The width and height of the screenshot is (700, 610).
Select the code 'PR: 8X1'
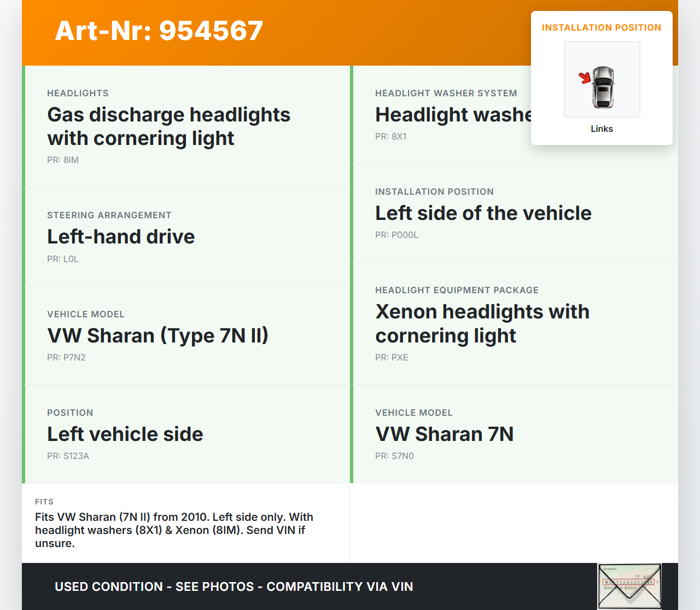pyautogui.click(x=391, y=137)
